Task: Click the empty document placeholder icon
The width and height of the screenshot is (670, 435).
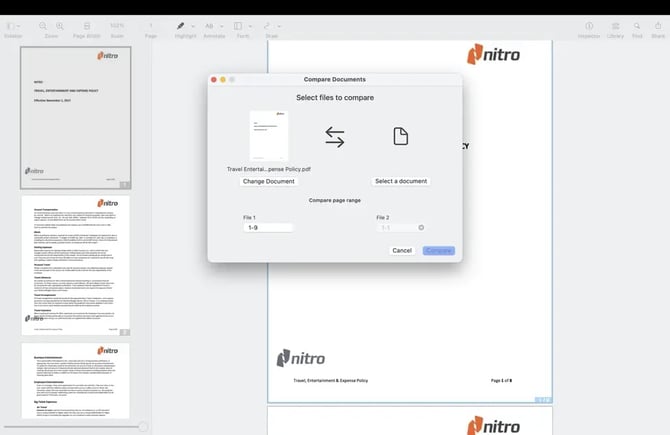Action: 400,136
